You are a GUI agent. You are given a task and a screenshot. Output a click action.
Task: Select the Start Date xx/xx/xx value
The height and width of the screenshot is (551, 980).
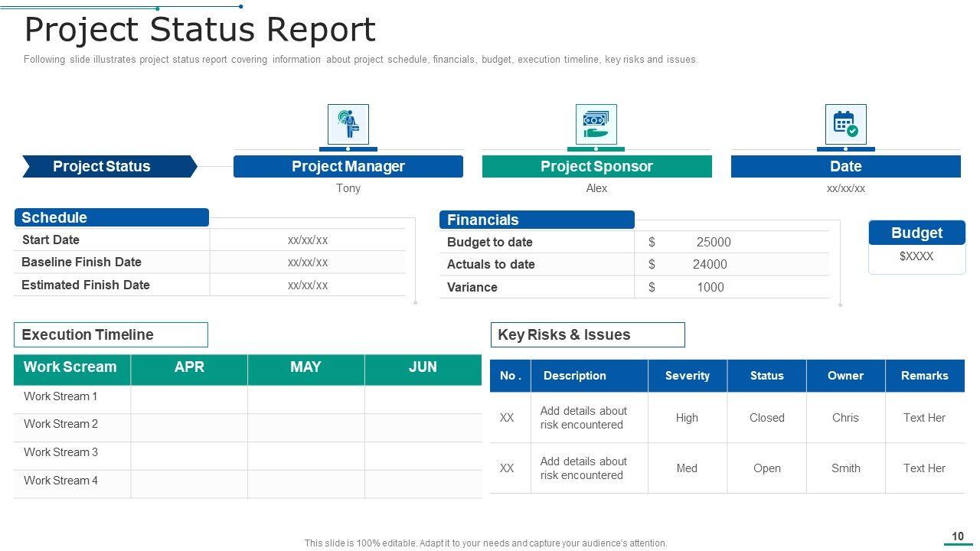click(x=308, y=240)
